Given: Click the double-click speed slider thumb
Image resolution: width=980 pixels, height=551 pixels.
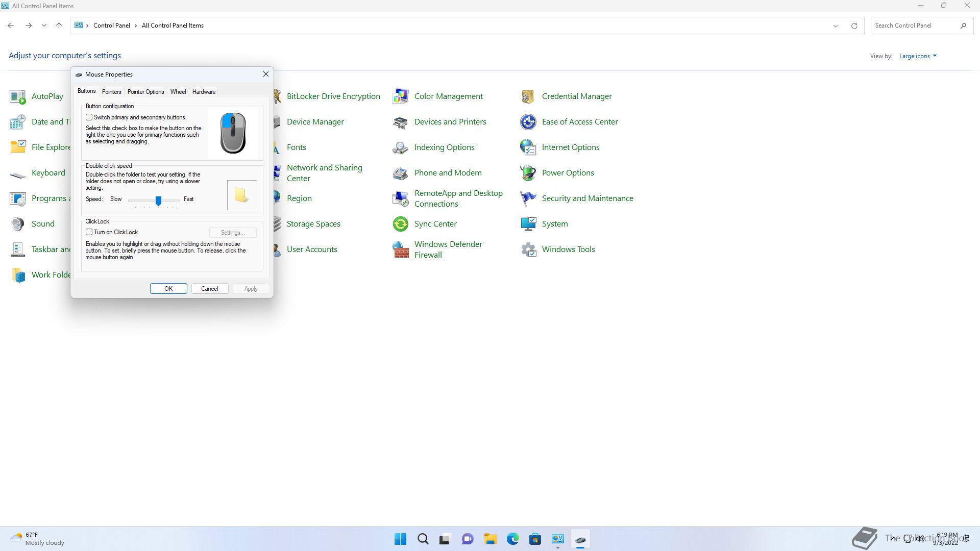Looking at the screenshot, I should point(159,201).
